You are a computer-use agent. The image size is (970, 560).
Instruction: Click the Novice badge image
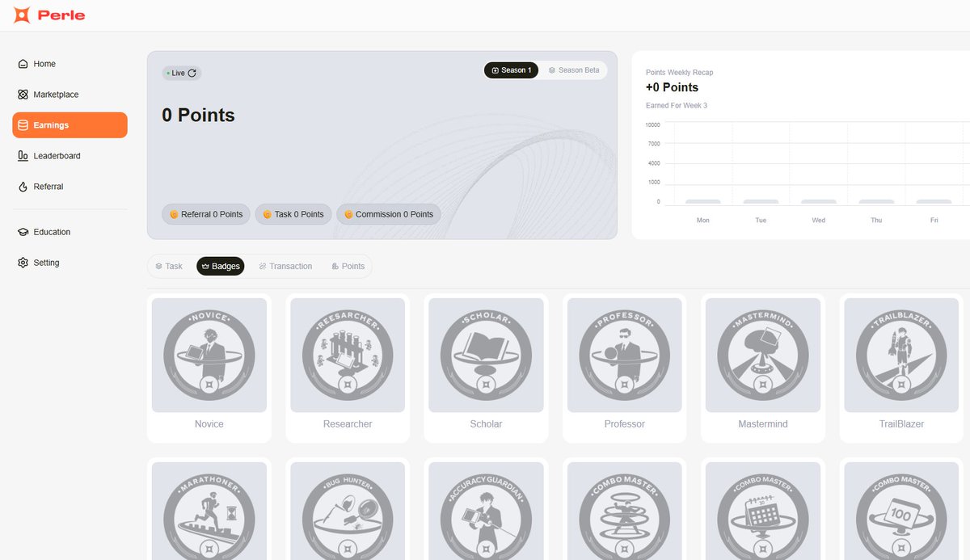point(209,355)
